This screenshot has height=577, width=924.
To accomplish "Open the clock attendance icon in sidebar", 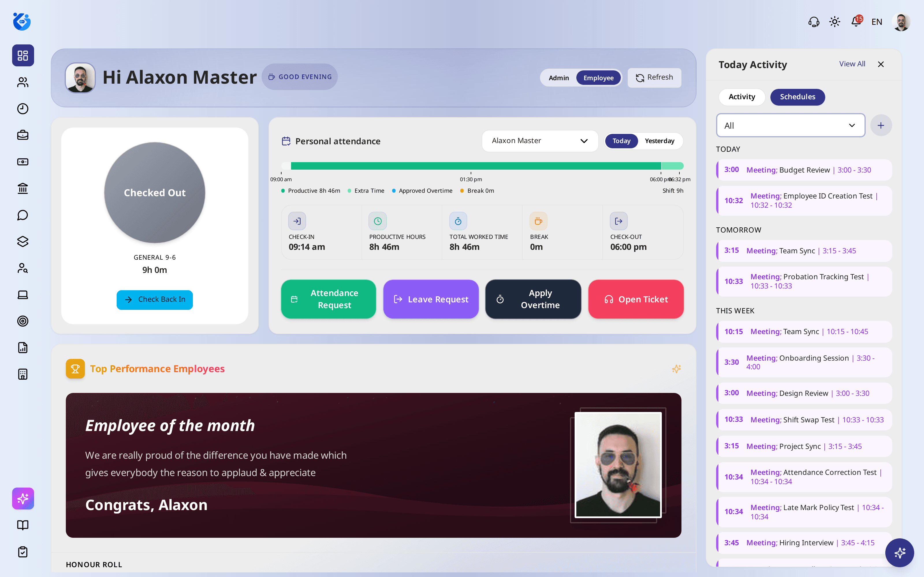I will pyautogui.click(x=23, y=109).
